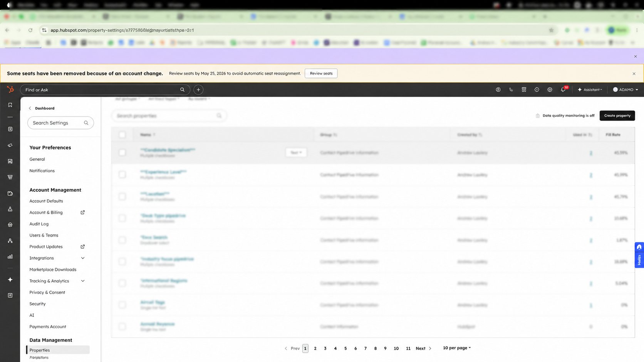This screenshot has height=362, width=644.
Task: Tick checkbox for Exec Search row
Action: click(122, 240)
